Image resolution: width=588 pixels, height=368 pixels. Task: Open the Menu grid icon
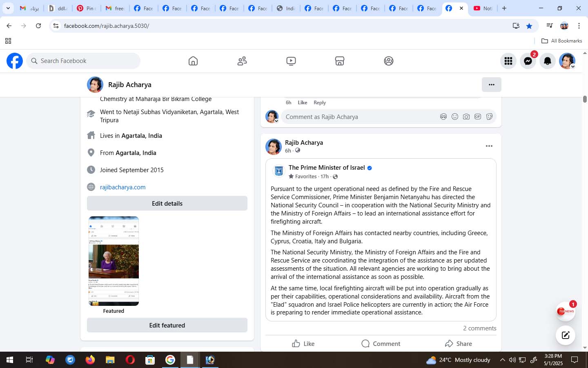[508, 61]
